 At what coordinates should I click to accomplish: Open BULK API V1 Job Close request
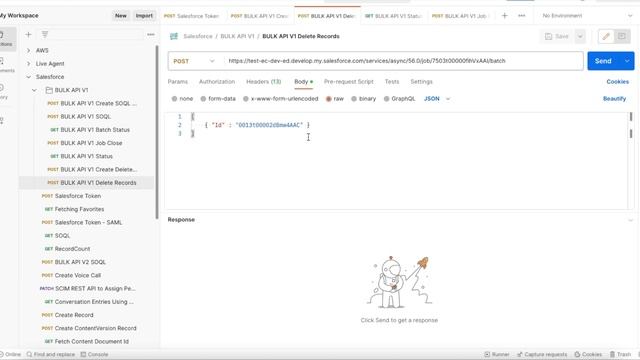85,143
